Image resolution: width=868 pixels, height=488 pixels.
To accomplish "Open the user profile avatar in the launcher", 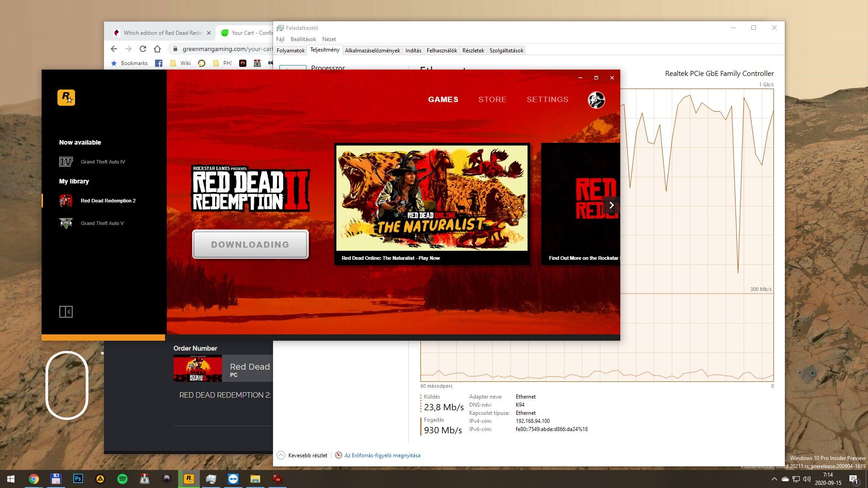I will coord(596,100).
